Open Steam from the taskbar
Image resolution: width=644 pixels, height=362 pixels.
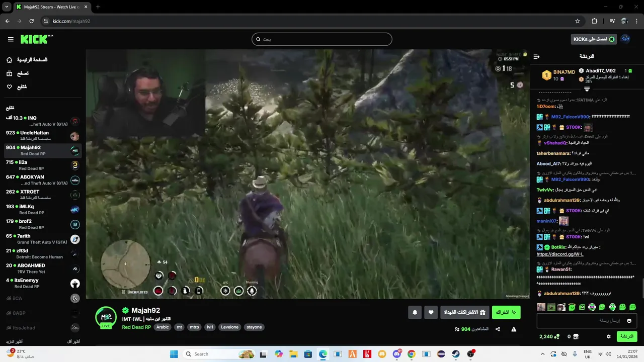click(456, 354)
